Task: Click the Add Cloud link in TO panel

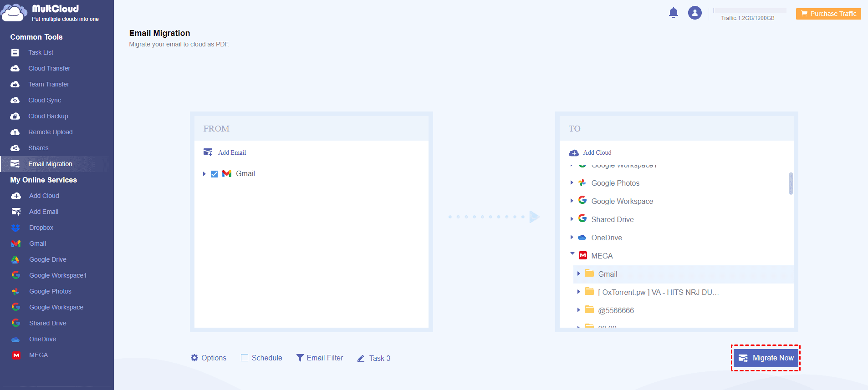Action: (597, 152)
